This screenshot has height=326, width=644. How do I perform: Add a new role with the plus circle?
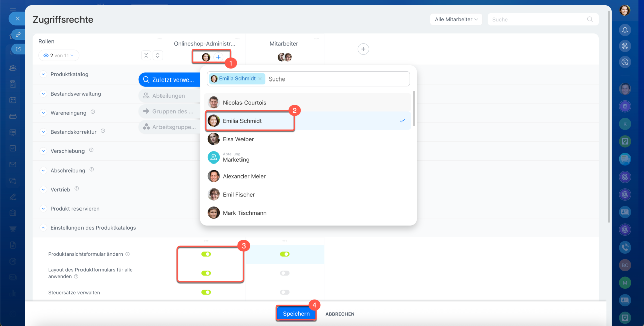tap(363, 49)
